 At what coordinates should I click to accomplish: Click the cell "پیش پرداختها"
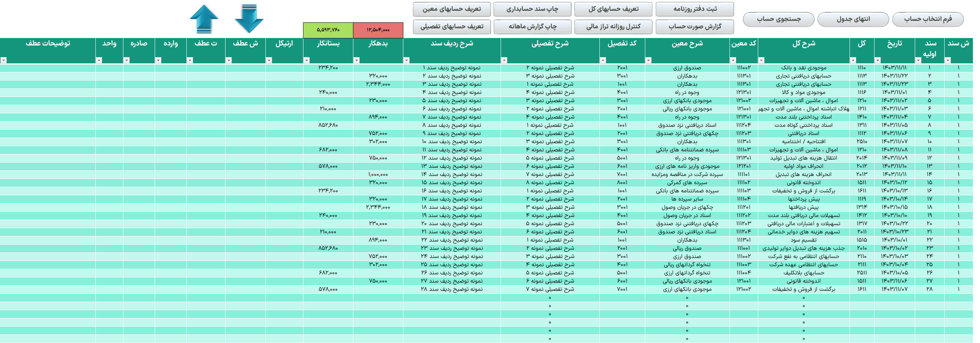click(x=803, y=199)
